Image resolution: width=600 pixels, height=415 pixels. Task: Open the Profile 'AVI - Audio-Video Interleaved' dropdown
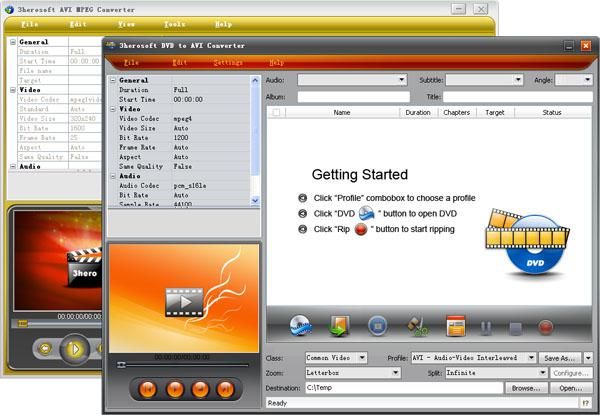click(x=473, y=358)
